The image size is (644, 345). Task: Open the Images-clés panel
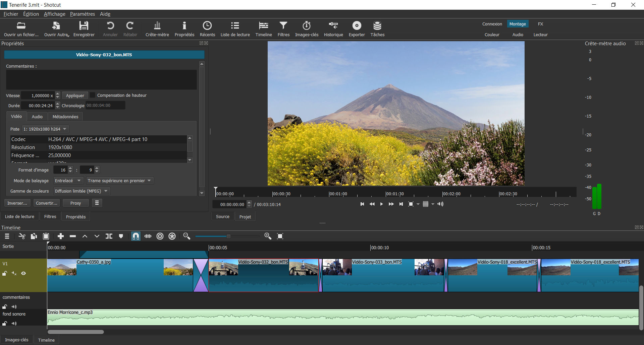point(307,29)
